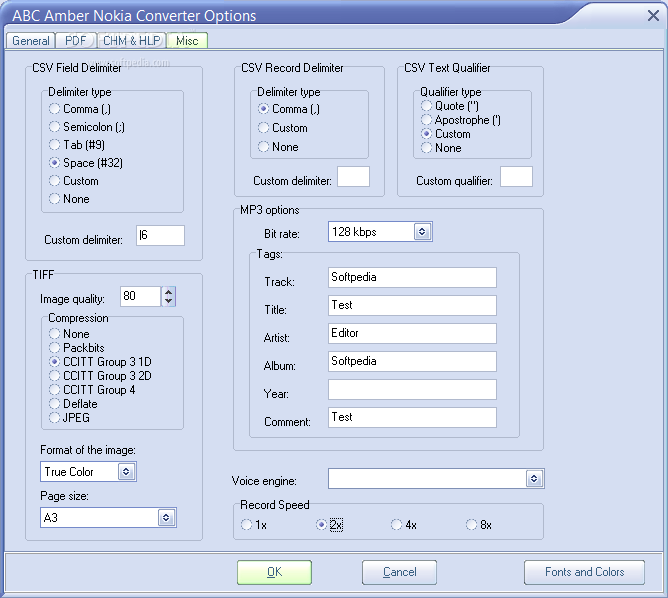Select Custom field delimiter type
This screenshot has width=668, height=598.
pyautogui.click(x=73, y=181)
